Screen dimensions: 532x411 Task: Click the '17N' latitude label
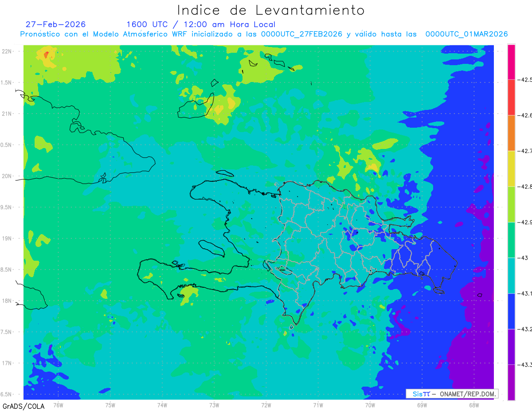7,363
